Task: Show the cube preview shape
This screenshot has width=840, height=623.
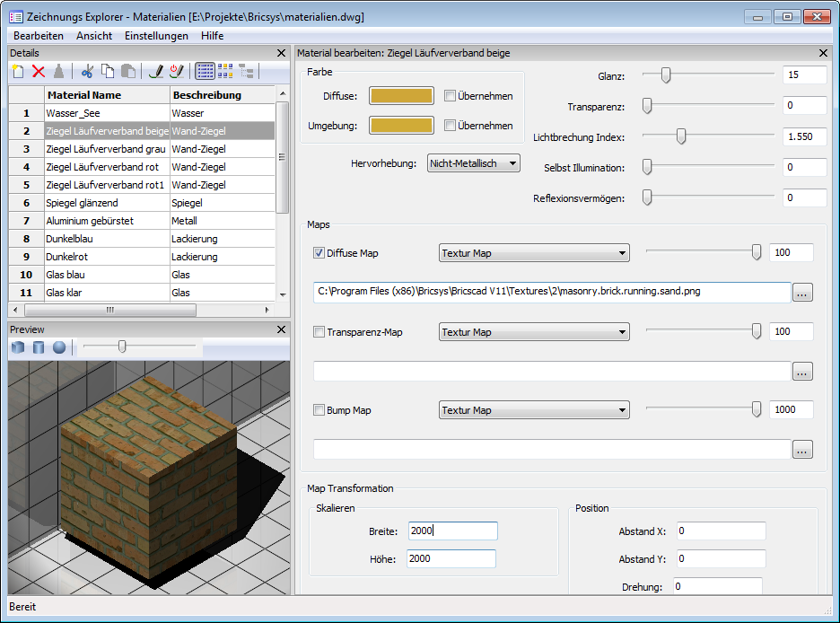Action: tap(18, 347)
